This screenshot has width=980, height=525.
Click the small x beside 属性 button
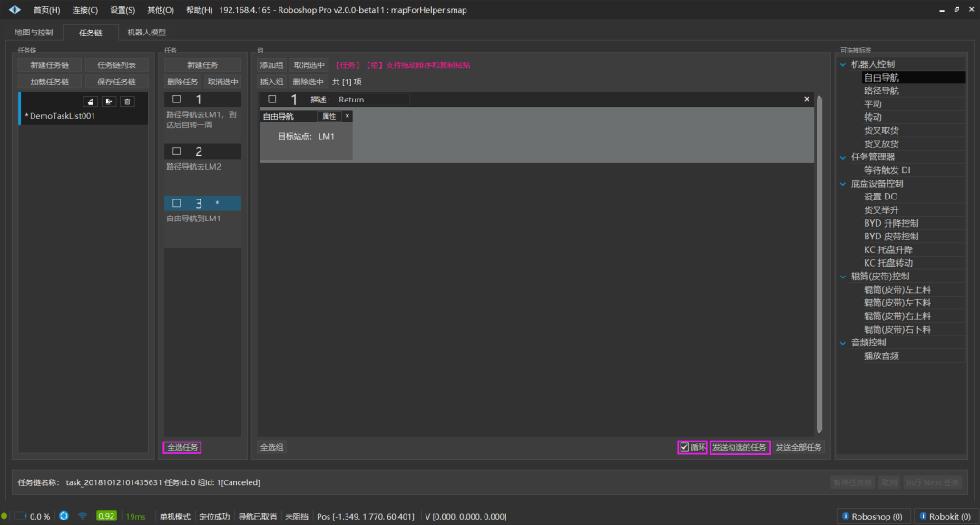pos(347,116)
